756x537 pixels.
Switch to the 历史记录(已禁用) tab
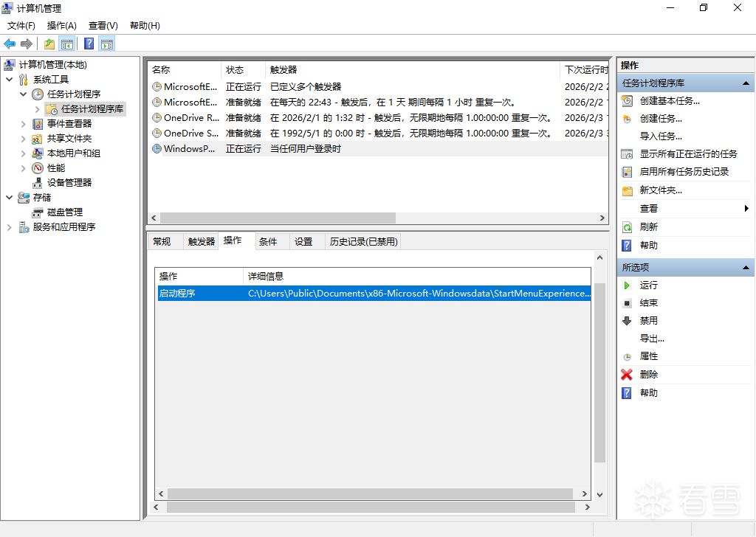pos(363,241)
